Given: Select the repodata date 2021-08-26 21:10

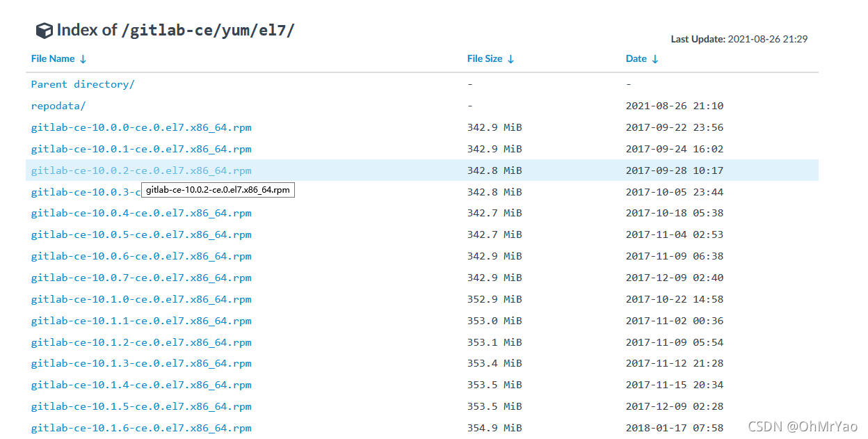Looking at the screenshot, I should (x=675, y=106).
